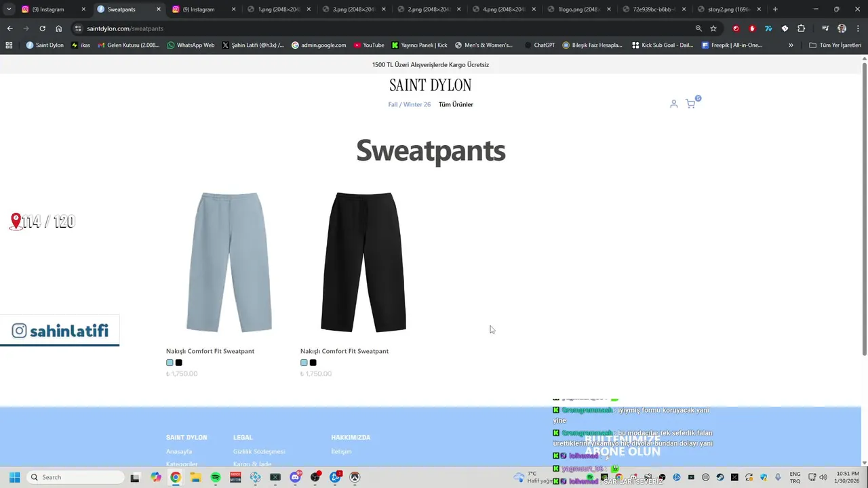868x488 pixels.
Task: Click Gizlilik Sözleşmesi footer link
Action: (x=259, y=451)
